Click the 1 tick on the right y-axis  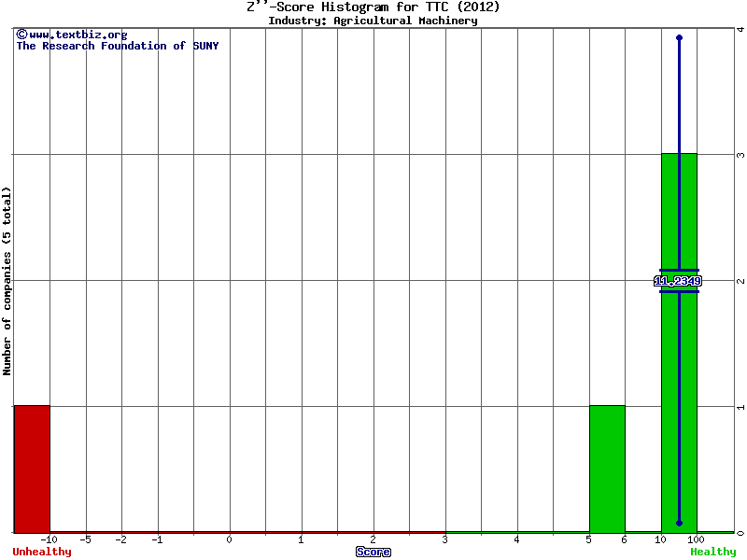[x=740, y=407]
